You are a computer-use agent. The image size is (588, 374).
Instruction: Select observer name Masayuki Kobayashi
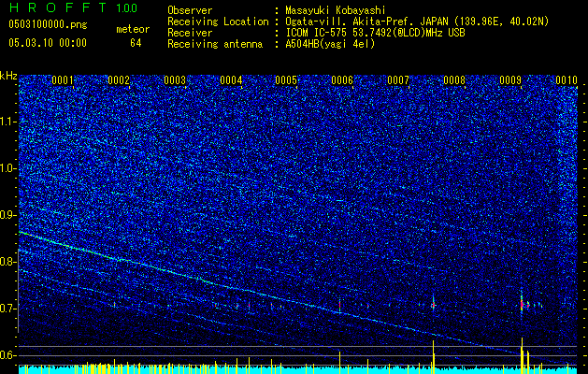tap(335, 10)
